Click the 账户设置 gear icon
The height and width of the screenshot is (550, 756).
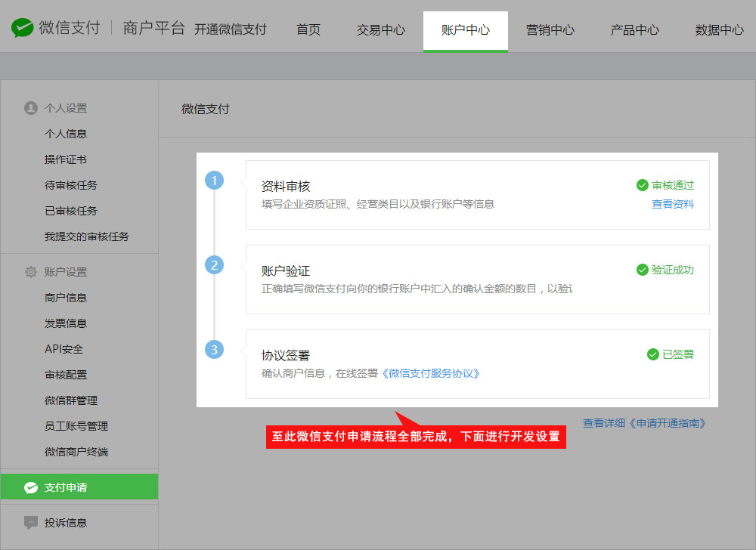31,272
